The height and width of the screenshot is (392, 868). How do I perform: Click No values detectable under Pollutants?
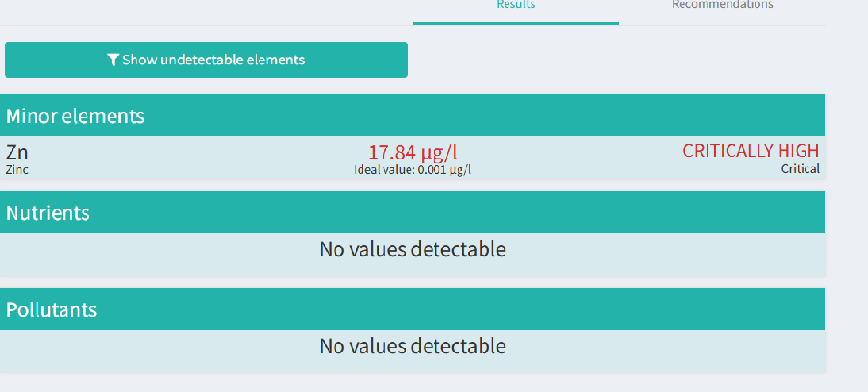tap(412, 346)
